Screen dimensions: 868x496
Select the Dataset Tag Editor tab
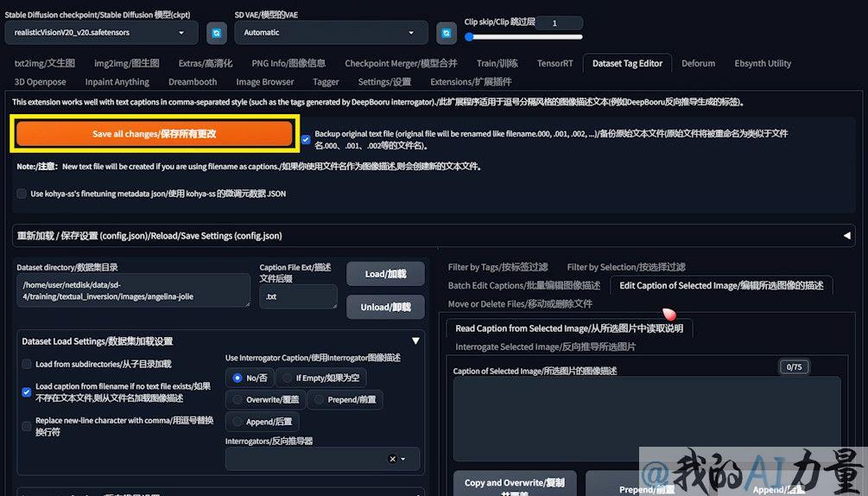click(627, 63)
